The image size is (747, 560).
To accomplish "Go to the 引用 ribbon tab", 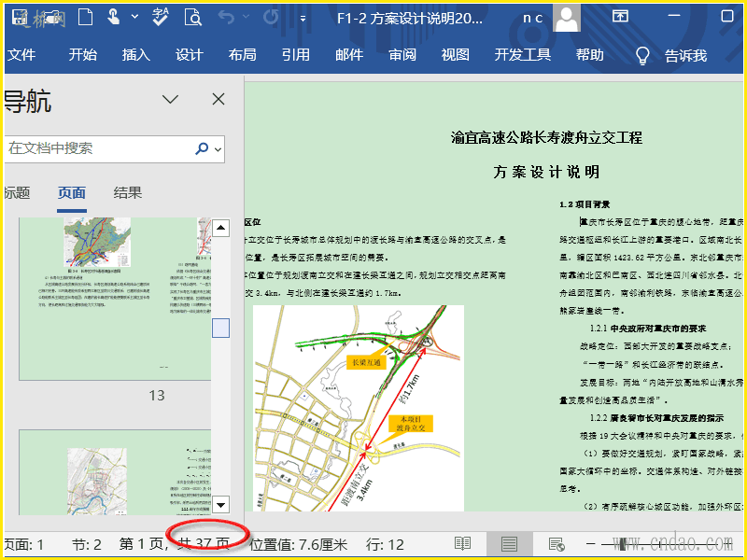I will pyautogui.click(x=296, y=55).
